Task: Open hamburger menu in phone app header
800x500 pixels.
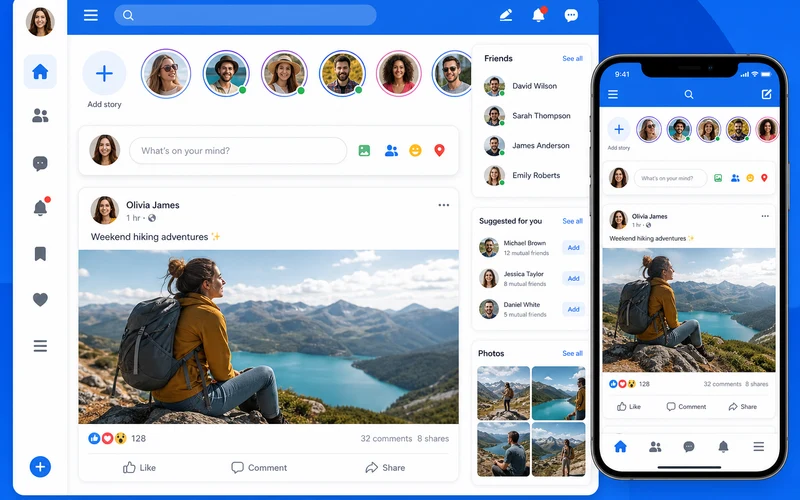Action: (x=613, y=94)
